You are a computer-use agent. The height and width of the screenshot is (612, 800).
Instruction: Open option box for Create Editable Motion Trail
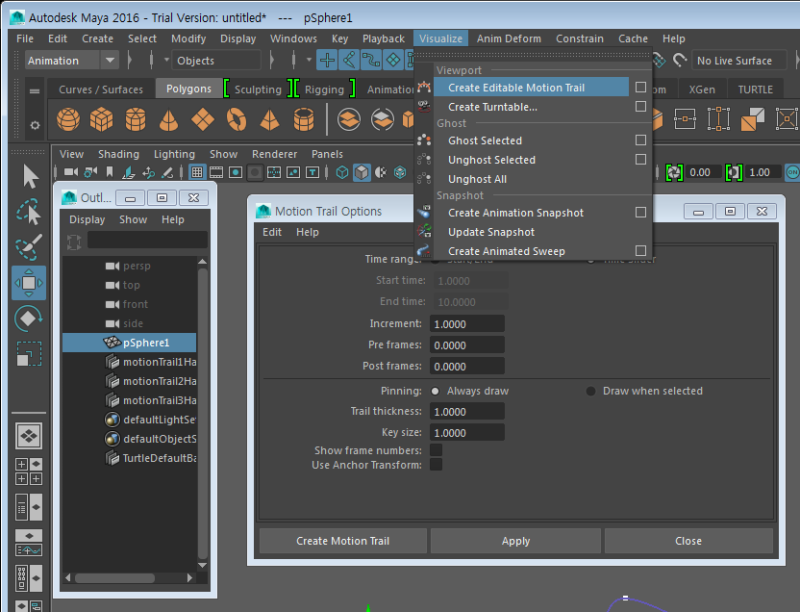point(641,87)
